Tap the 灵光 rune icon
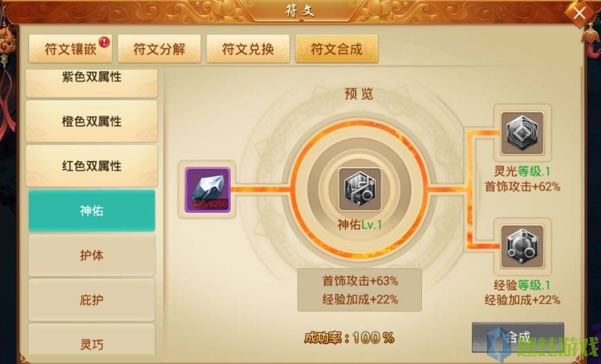The width and height of the screenshot is (601, 364). point(522,133)
